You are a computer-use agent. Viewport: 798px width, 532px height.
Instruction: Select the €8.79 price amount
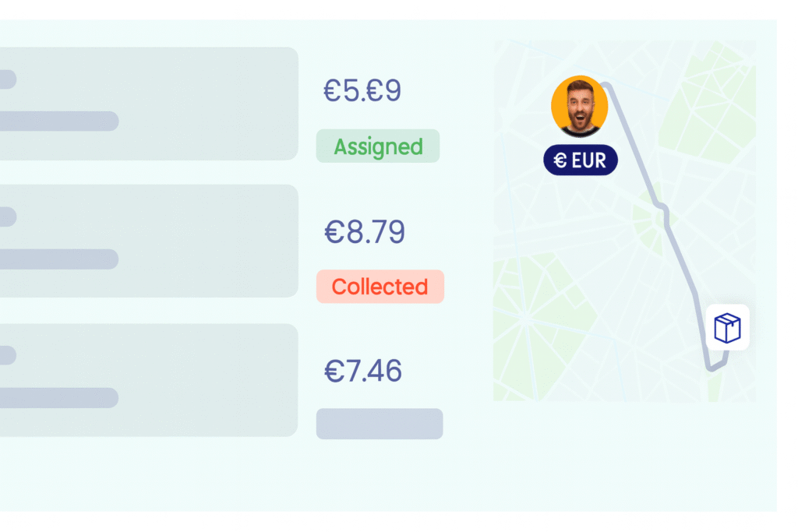click(365, 232)
